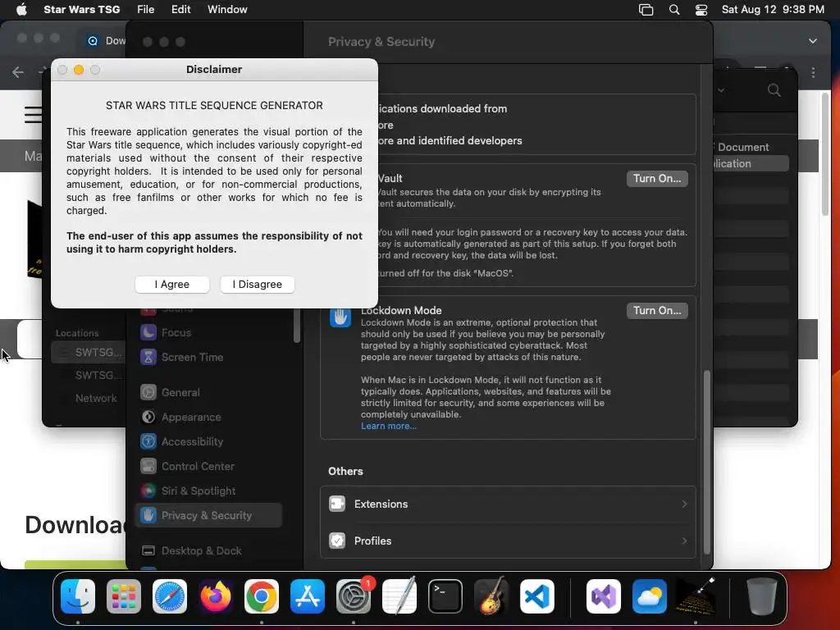Screen dimensions: 840x630
Task: Select Accessibility icon in sidebar
Action: (x=148, y=442)
